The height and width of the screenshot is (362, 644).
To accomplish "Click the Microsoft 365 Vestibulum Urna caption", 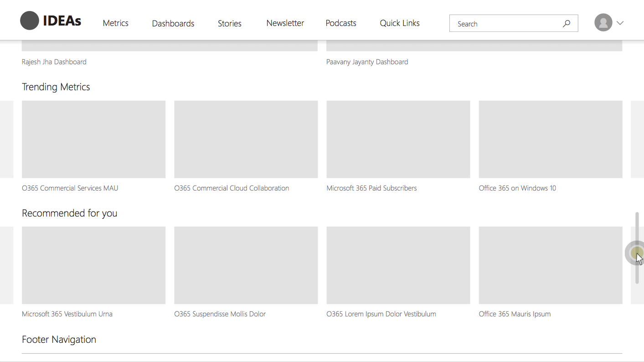I will pyautogui.click(x=67, y=314).
